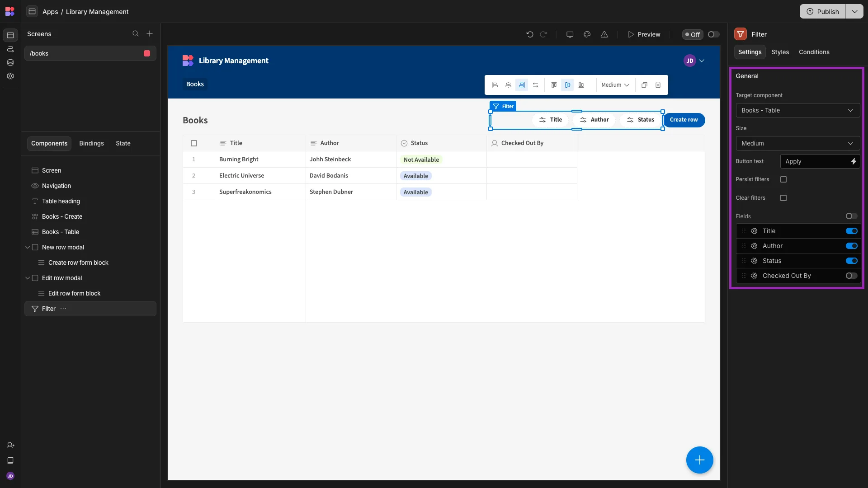Click the Budibase logo at top-left

click(10, 11)
